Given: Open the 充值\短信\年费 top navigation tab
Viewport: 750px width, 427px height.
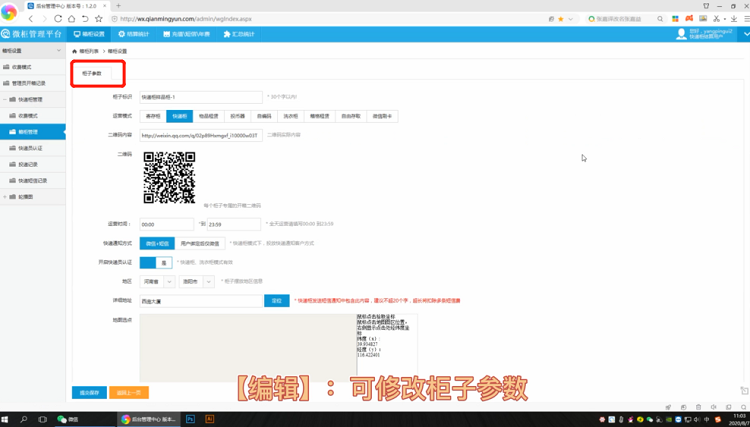Looking at the screenshot, I should click(186, 34).
